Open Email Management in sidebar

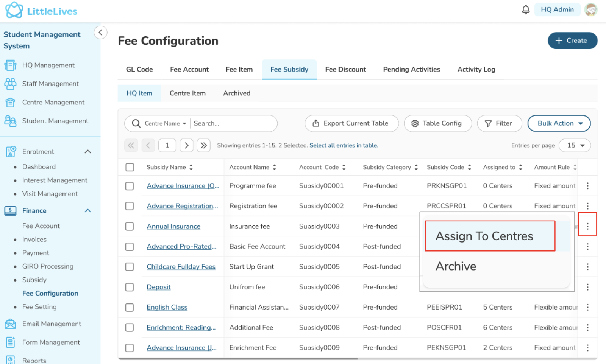(x=52, y=324)
